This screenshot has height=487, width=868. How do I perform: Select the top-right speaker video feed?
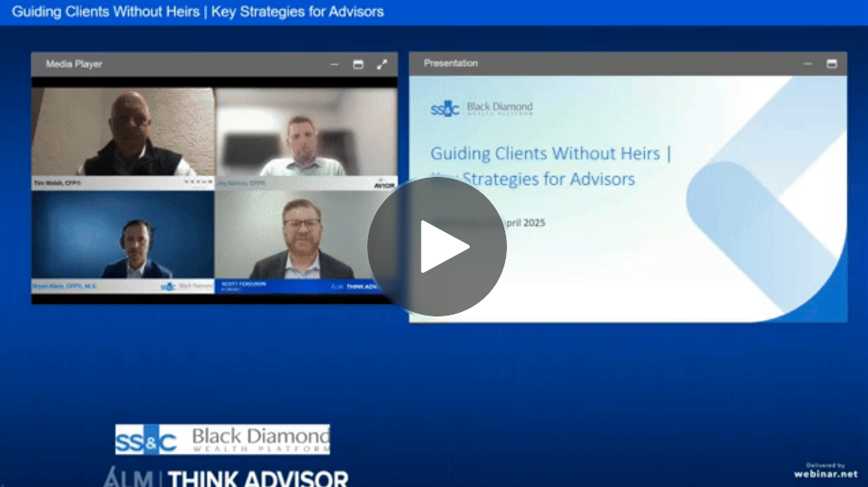click(x=306, y=136)
